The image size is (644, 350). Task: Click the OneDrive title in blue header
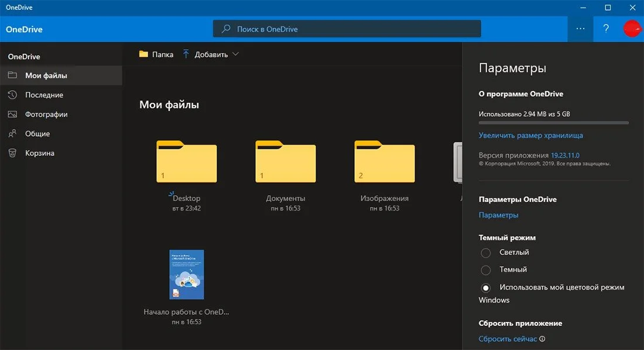click(24, 29)
